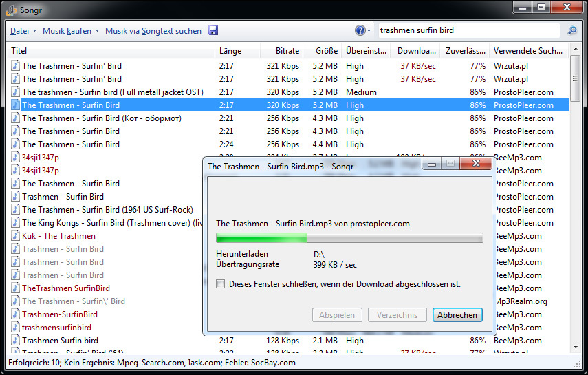Image resolution: width=588 pixels, height=375 pixels.
Task: Maximize the Songr main window
Action: pos(541,7)
